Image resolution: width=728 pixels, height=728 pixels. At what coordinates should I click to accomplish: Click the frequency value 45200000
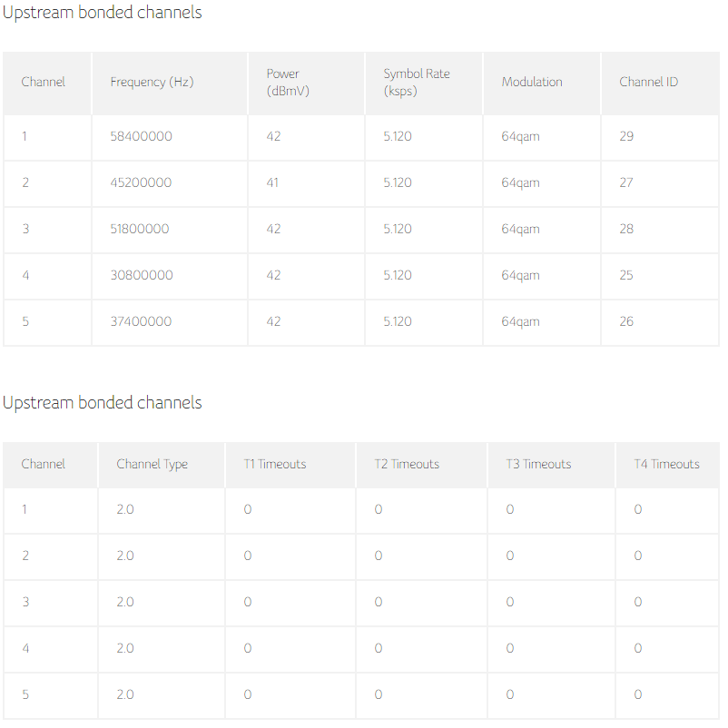tap(141, 182)
